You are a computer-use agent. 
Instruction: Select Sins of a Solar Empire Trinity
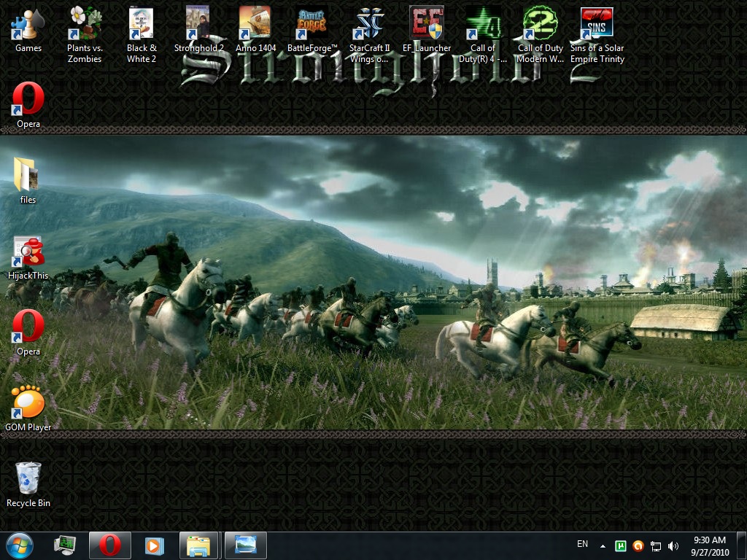coord(597,34)
